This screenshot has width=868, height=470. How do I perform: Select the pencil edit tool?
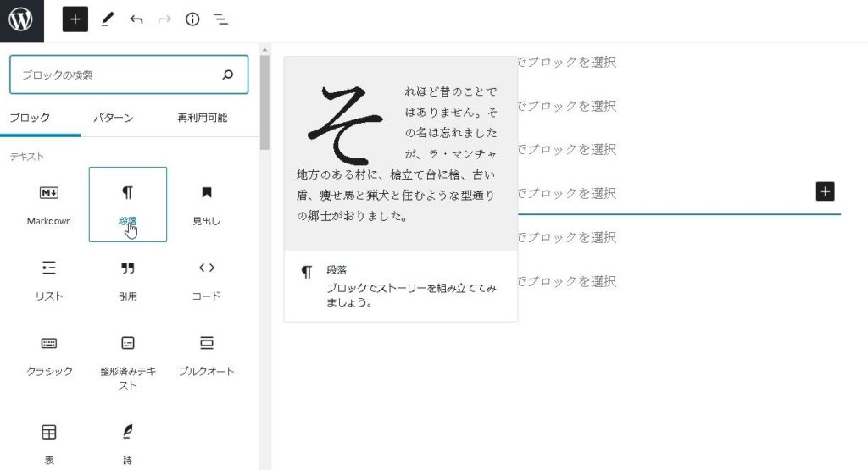click(107, 19)
